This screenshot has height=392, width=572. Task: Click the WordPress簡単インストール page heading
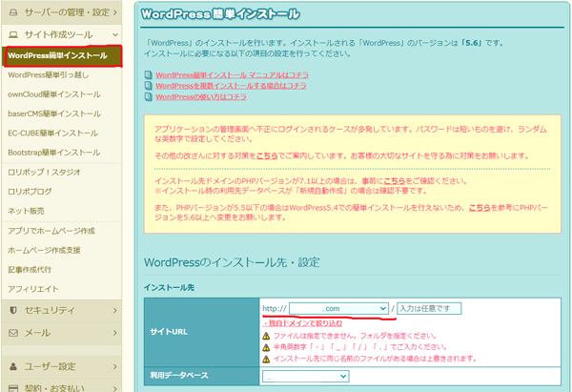pyautogui.click(x=220, y=14)
